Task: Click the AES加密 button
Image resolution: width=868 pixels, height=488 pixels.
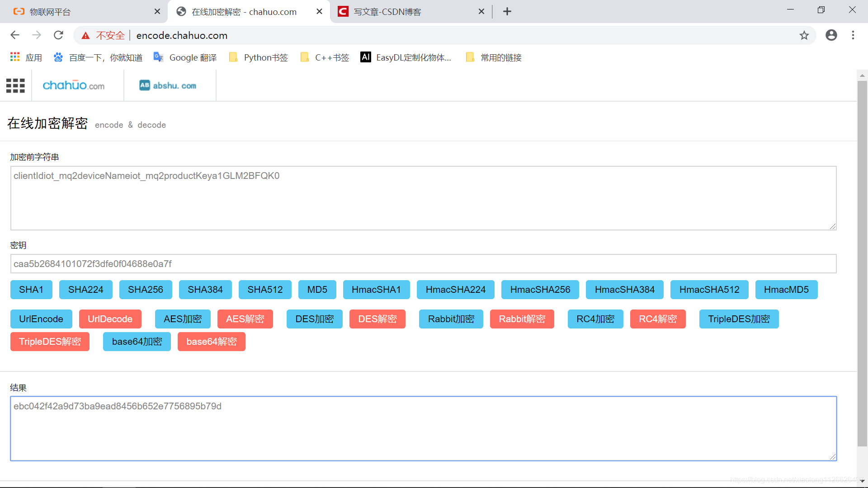Action: [x=183, y=319]
